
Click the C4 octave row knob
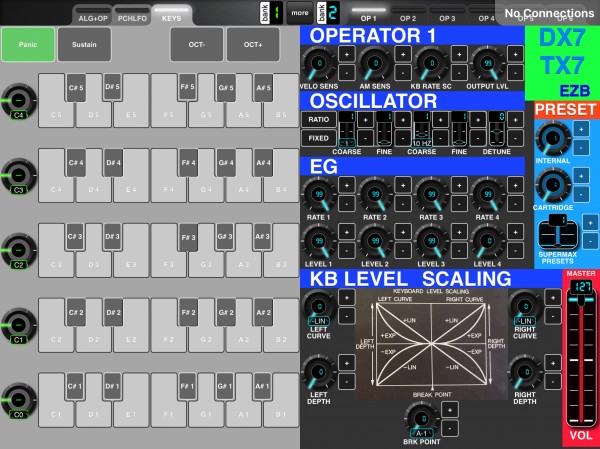(x=19, y=101)
